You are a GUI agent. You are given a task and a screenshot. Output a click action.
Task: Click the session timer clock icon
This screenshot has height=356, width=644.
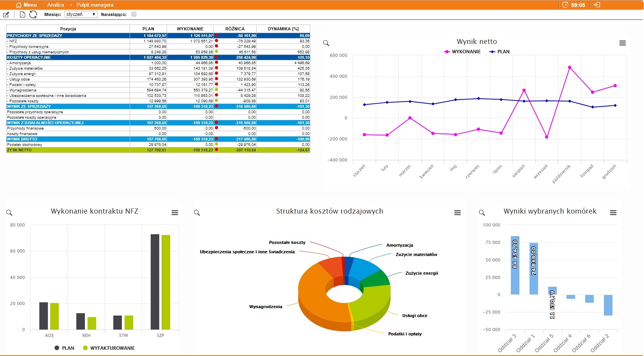point(565,5)
